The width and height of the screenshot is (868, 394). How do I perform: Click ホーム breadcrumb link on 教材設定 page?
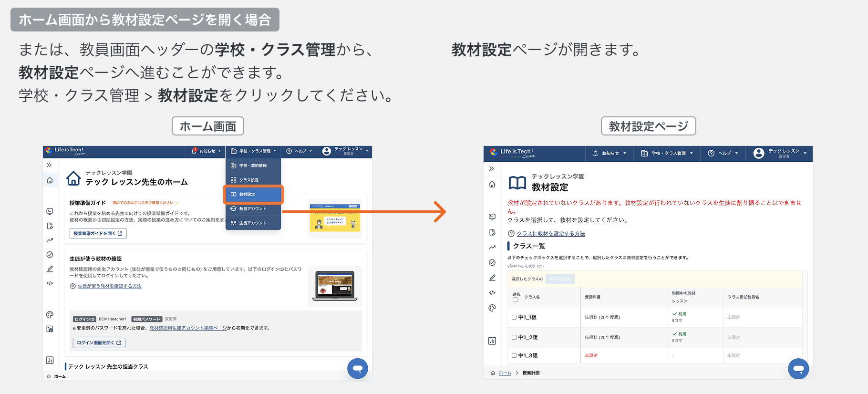tap(505, 373)
